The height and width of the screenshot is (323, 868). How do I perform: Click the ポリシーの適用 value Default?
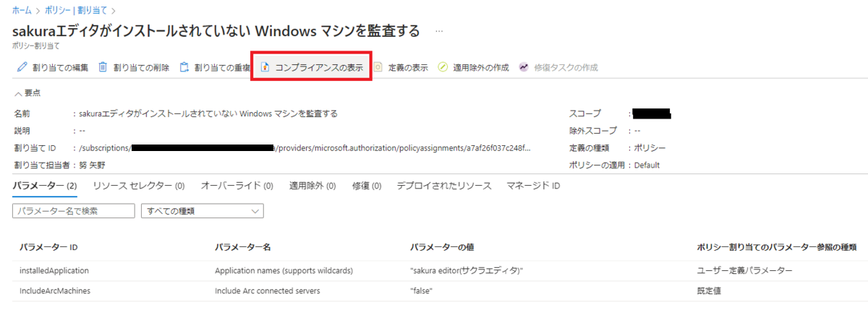pos(647,165)
